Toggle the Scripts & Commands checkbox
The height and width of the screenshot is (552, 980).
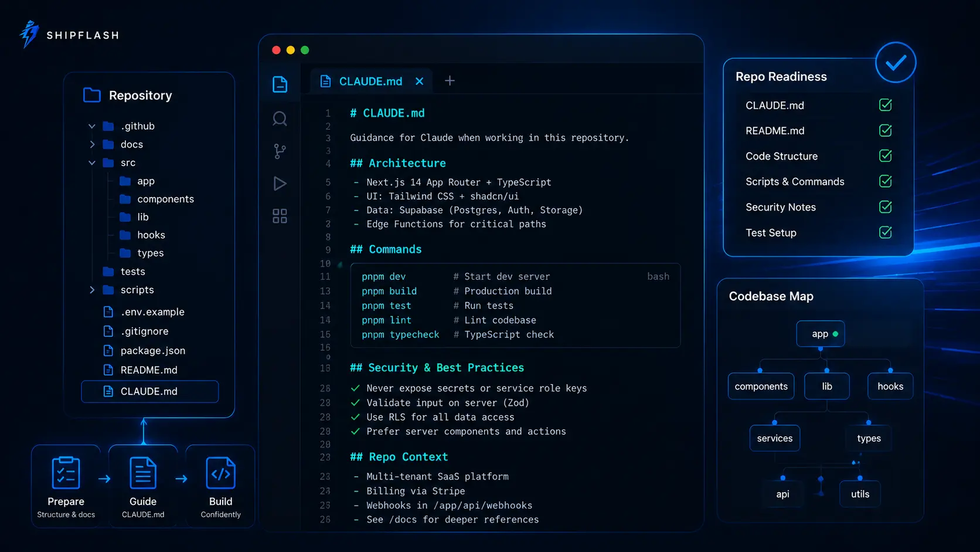(886, 181)
